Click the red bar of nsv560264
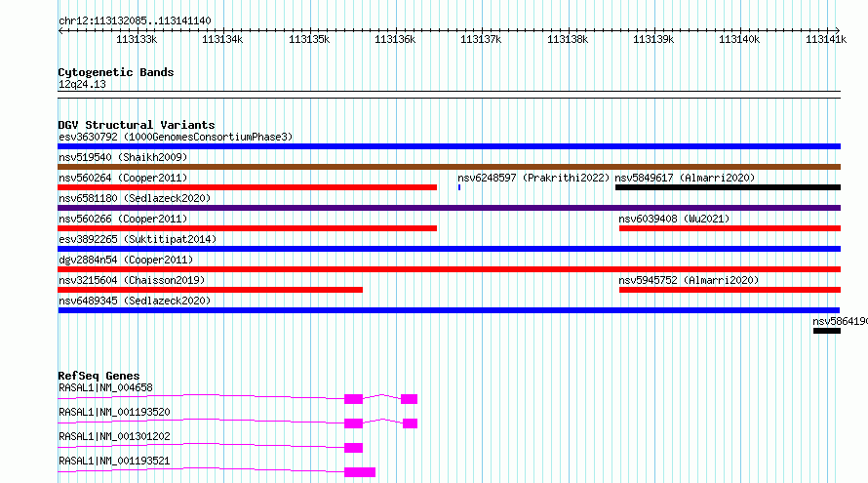868x483 pixels. point(247,187)
